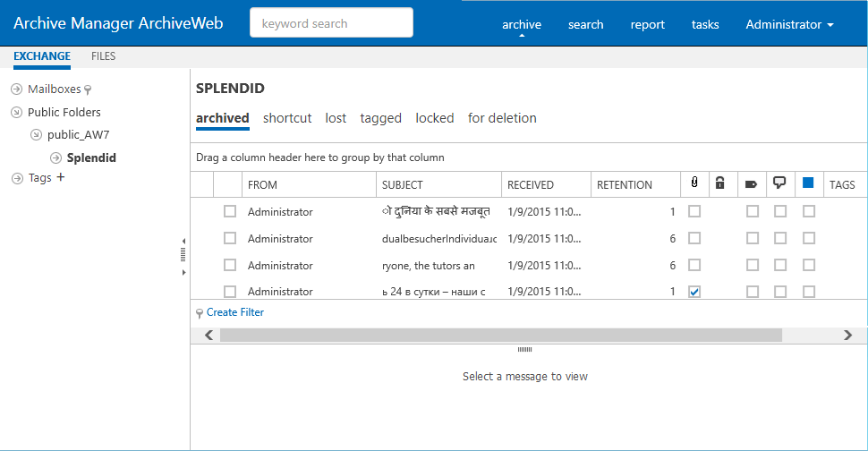The image size is (868, 451).
Task: Click the filter icon beside Create Filter
Action: 200,312
